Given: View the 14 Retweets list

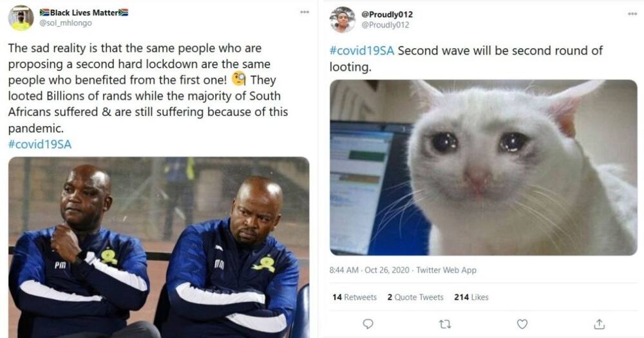Looking at the screenshot, I should (x=354, y=297).
